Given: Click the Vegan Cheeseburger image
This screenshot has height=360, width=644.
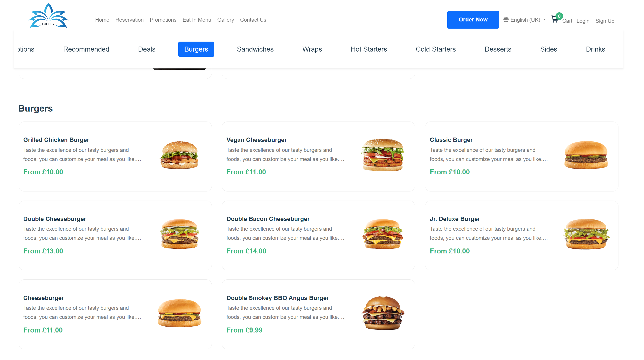Looking at the screenshot, I should (x=383, y=155).
